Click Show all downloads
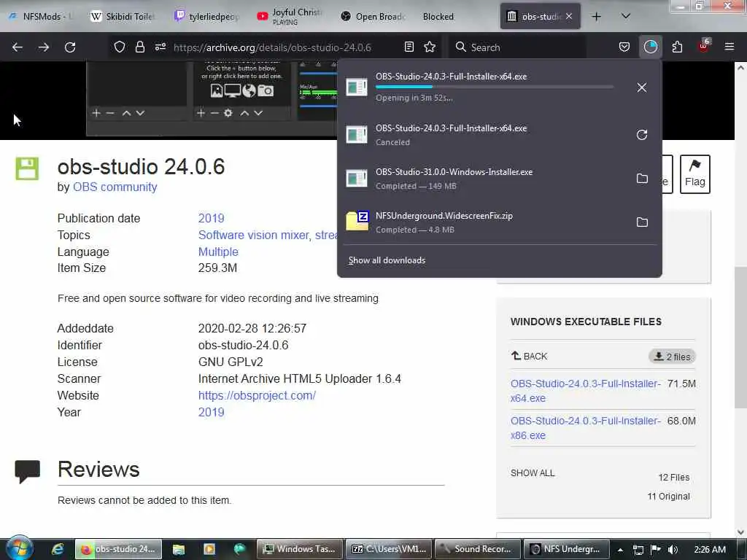Screen dimensions: 747x560 click(x=387, y=260)
